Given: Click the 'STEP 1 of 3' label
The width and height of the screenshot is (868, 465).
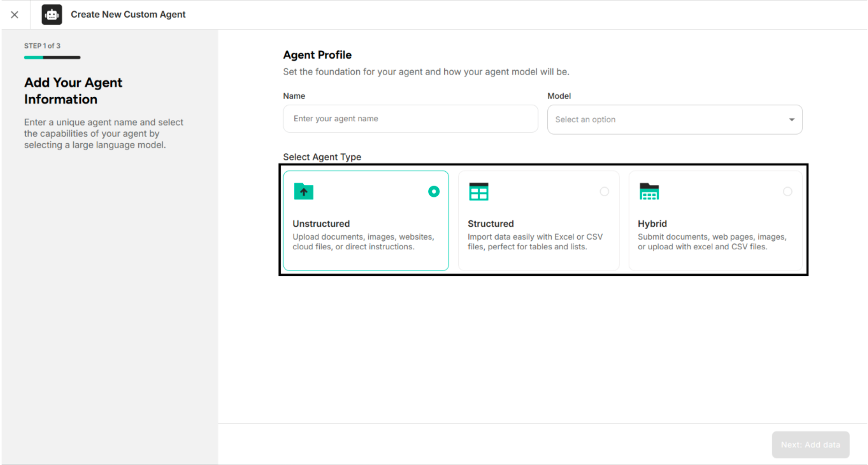Looking at the screenshot, I should tap(42, 46).
